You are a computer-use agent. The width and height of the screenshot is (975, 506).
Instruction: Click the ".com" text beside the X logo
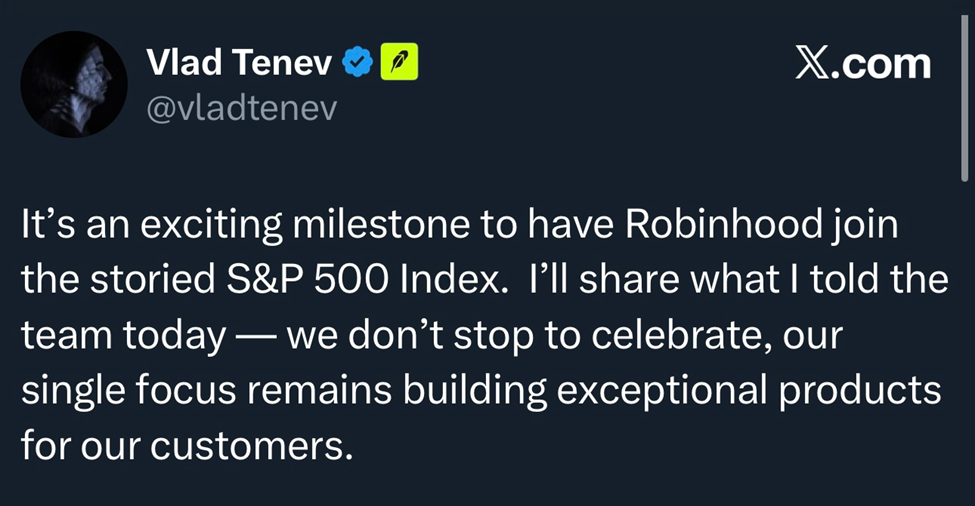click(x=881, y=65)
